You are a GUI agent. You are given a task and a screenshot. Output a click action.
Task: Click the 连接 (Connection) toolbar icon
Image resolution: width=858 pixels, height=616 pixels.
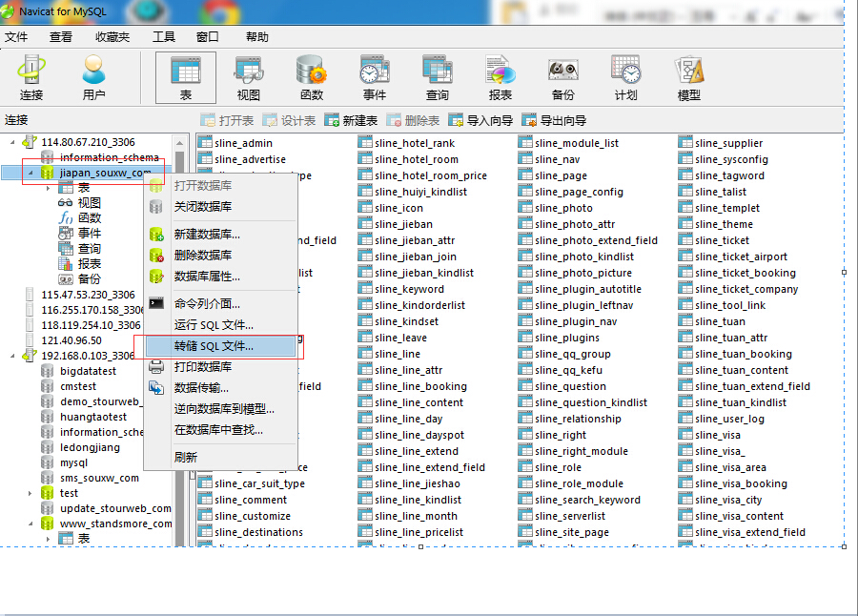pos(31,77)
